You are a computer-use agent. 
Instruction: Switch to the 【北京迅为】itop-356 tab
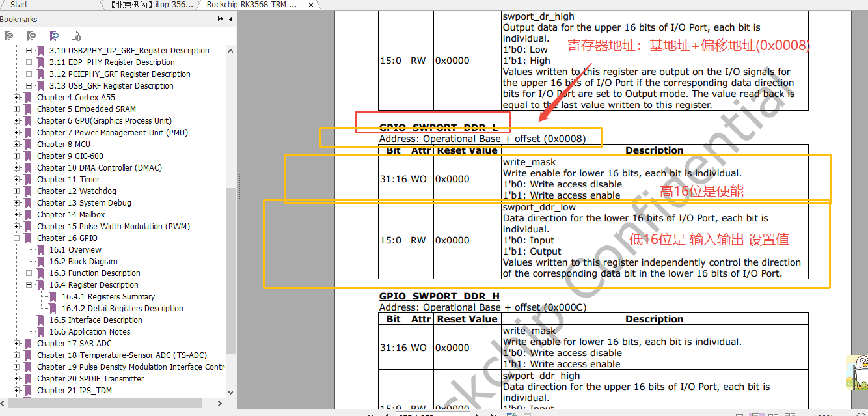coord(150,5)
